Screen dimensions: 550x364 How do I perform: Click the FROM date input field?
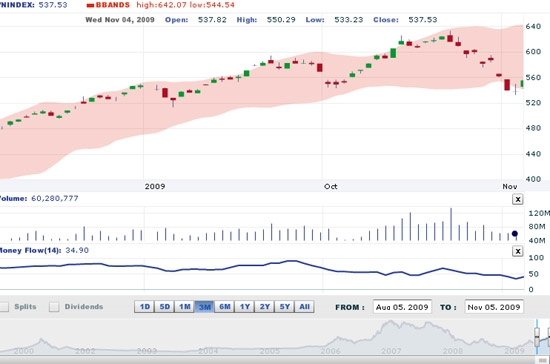coord(402,307)
